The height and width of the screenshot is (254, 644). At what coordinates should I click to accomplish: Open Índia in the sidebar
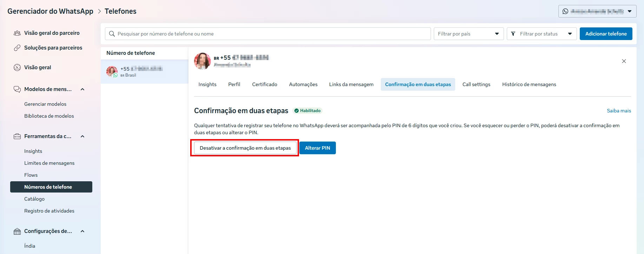click(x=30, y=246)
